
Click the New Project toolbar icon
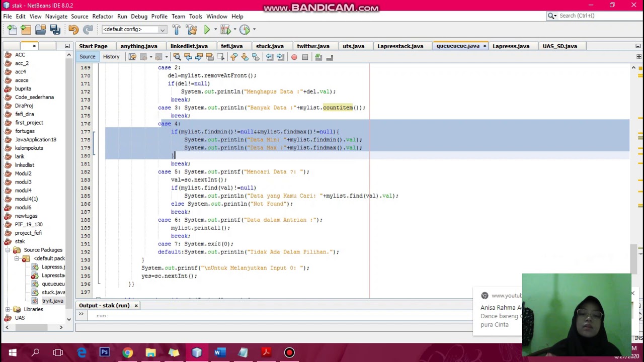click(x=26, y=30)
